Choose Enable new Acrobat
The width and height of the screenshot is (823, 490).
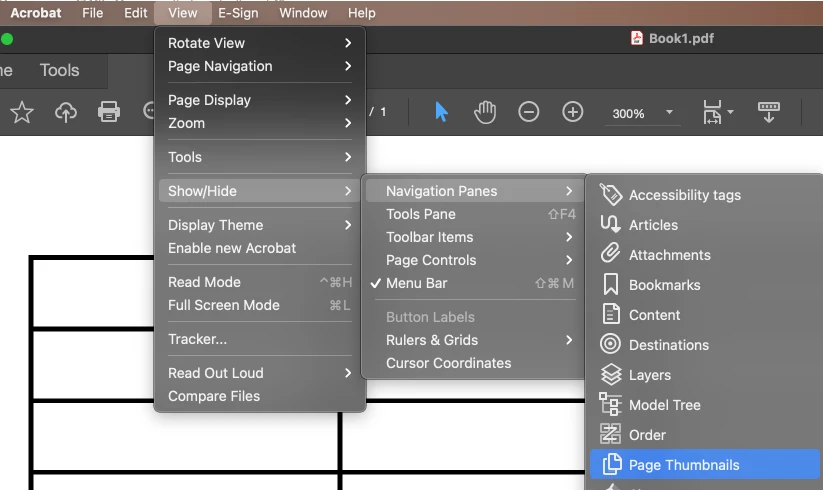260,248
